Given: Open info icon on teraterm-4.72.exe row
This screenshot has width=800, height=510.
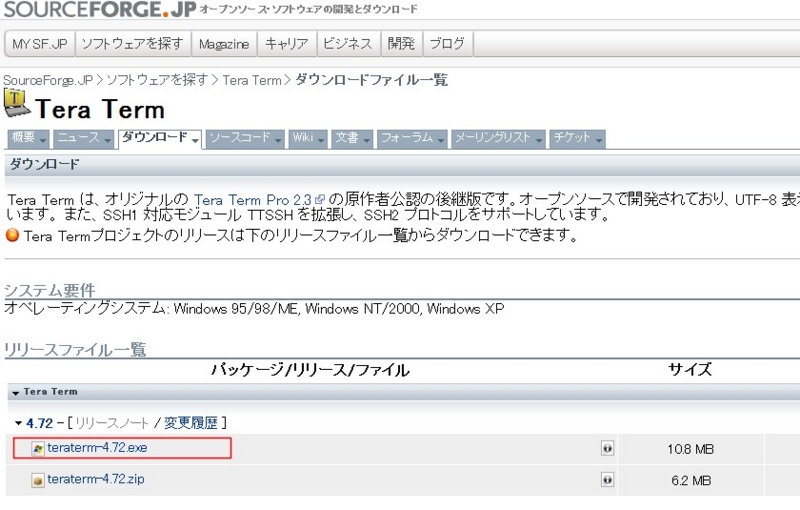Looking at the screenshot, I should 607,448.
